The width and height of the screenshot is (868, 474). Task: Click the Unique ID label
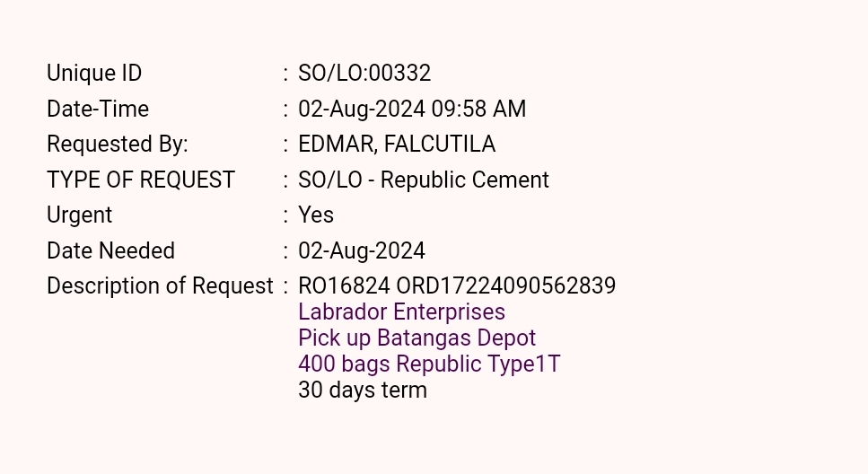(x=94, y=74)
